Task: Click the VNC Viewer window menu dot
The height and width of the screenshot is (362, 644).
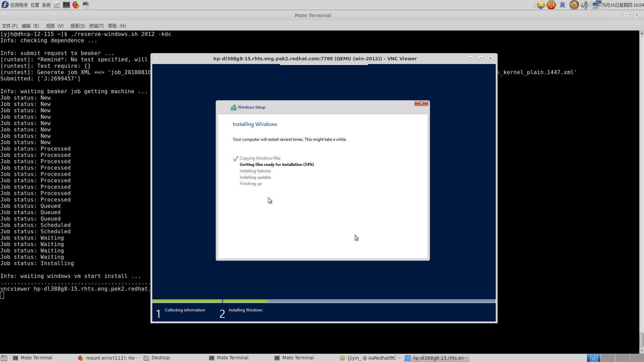Action: (x=156, y=58)
